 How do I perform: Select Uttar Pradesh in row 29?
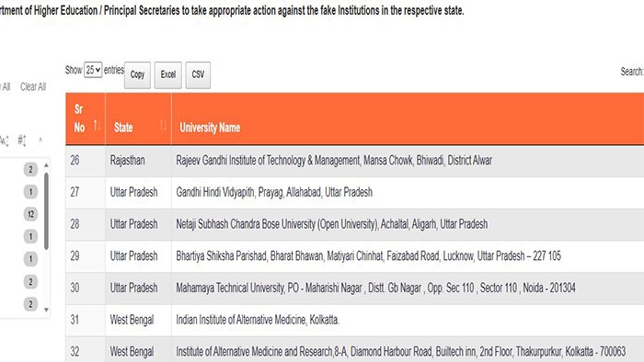tap(134, 256)
